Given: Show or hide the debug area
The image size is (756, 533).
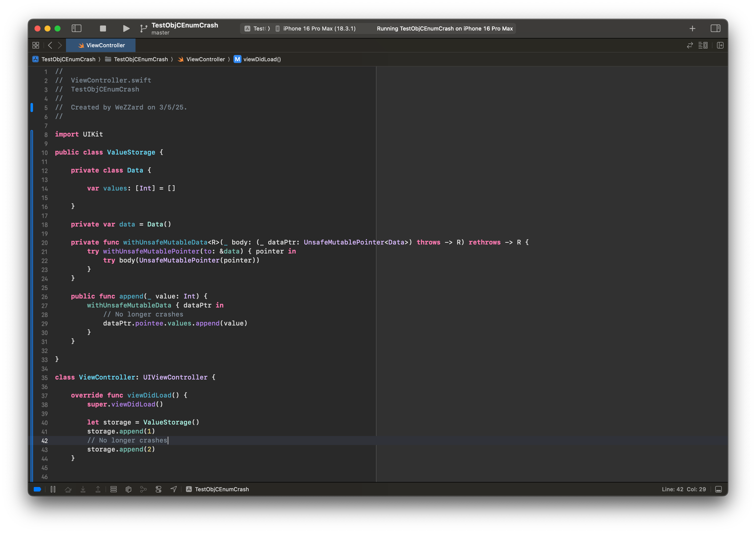Looking at the screenshot, I should (718, 489).
